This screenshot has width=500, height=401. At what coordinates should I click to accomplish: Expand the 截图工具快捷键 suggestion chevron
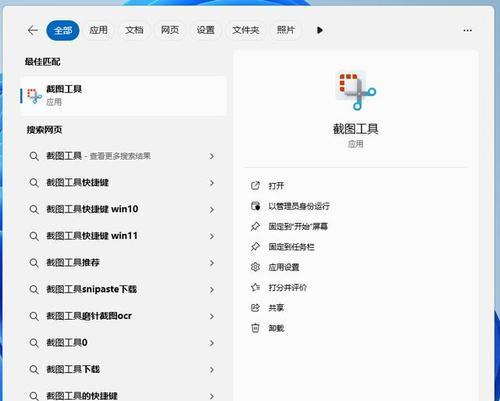[x=212, y=183]
